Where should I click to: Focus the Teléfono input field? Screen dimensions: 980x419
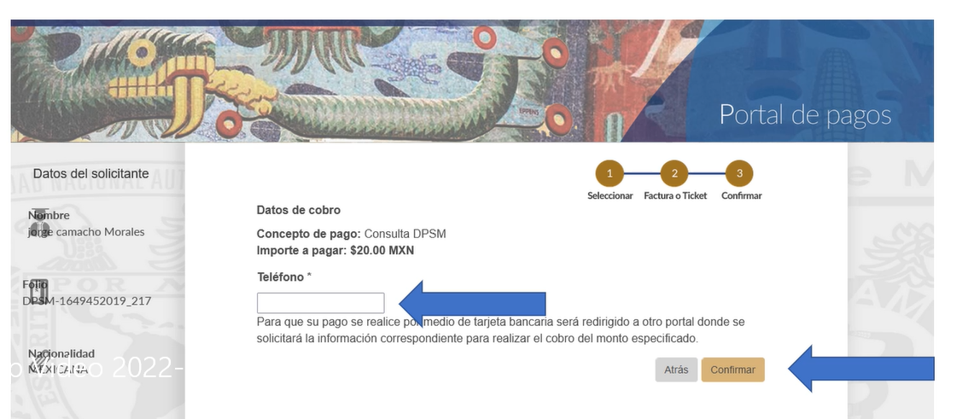(321, 303)
